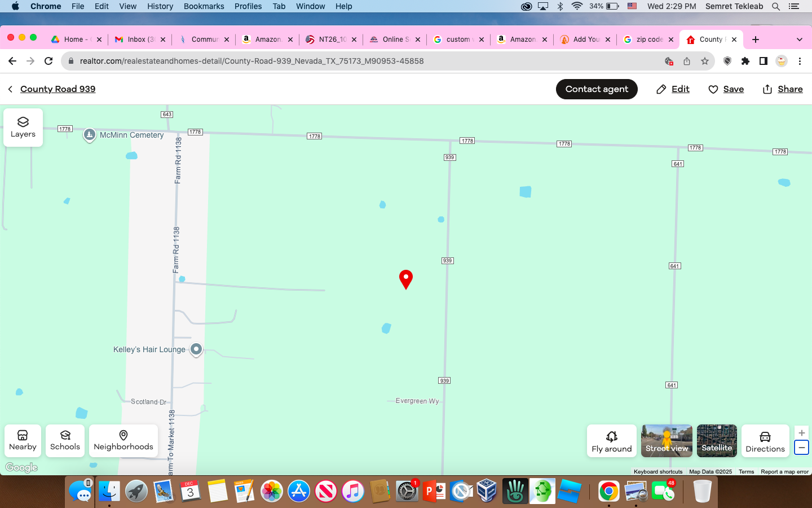This screenshot has height=508, width=812.
Task: Start the Fly around view
Action: pos(611,441)
